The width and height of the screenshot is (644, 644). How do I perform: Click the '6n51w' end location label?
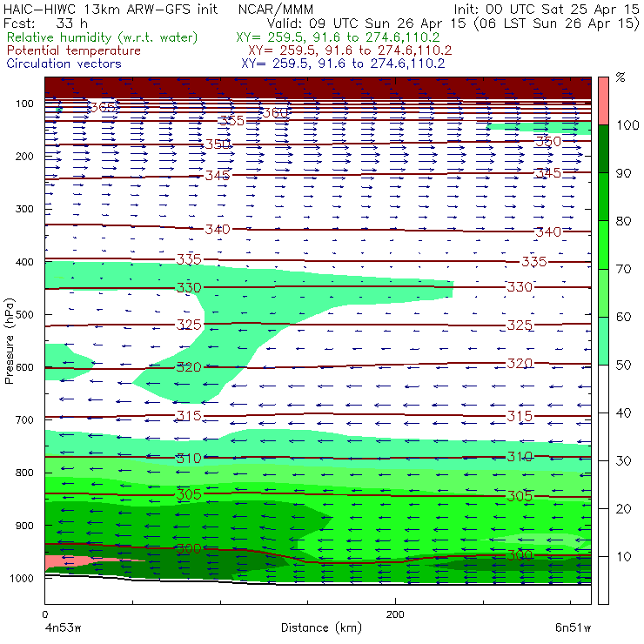pyautogui.click(x=573, y=628)
